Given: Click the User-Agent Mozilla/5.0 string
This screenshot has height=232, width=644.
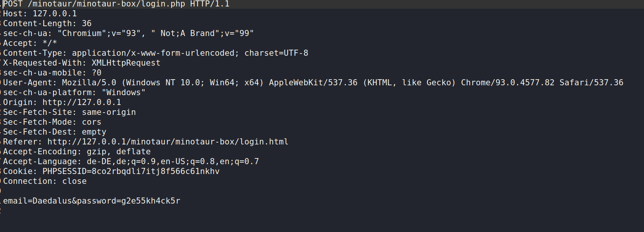Looking at the screenshot, I should coord(89,83).
